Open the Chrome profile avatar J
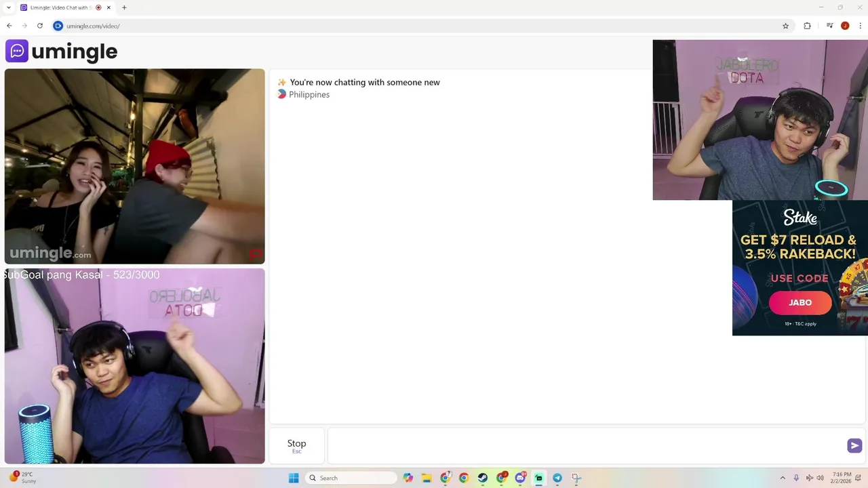868x488 pixels. tap(845, 26)
